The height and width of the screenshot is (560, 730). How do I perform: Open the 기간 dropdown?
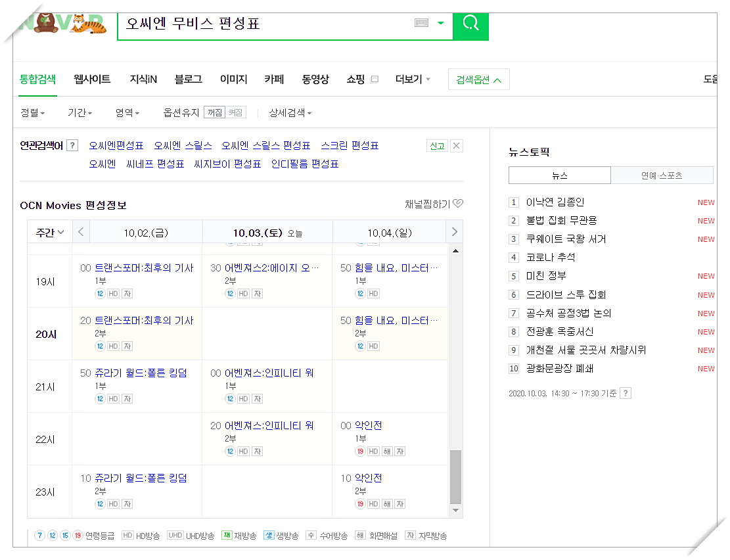pyautogui.click(x=80, y=113)
